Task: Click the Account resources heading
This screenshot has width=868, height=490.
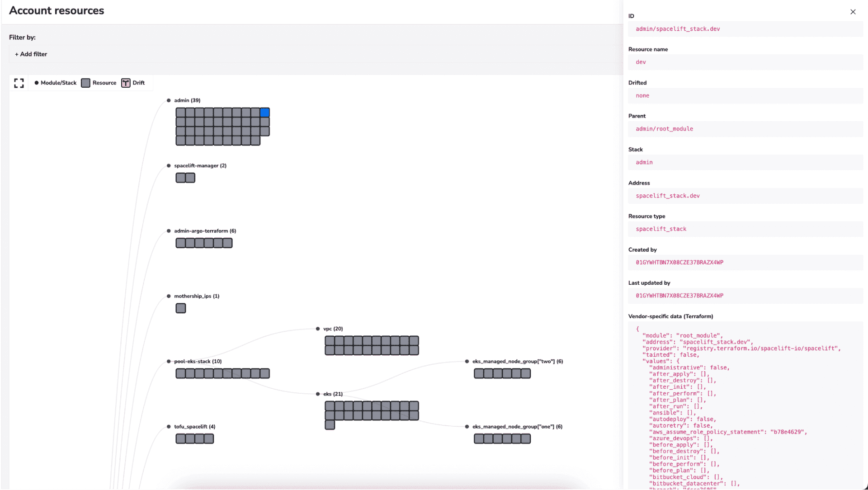Action: (x=57, y=11)
